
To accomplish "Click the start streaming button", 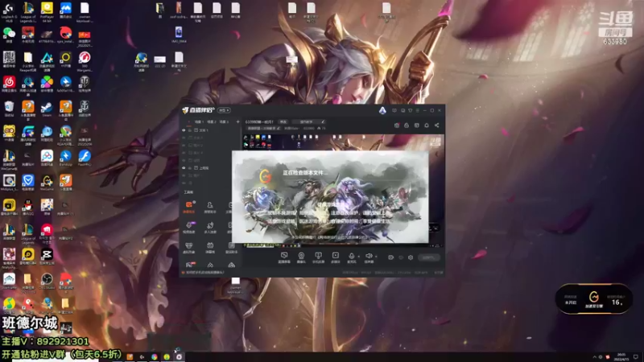I will point(429,257).
